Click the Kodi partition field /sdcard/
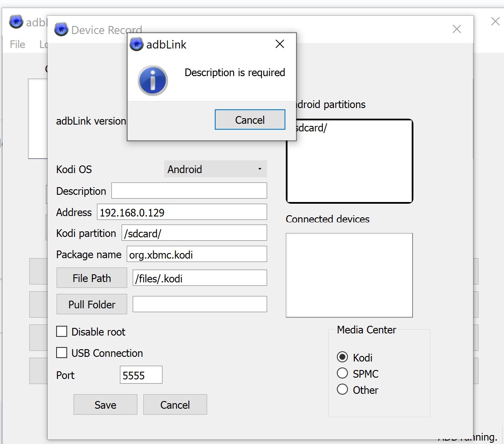Image resolution: width=504 pixels, height=444 pixels. [194, 233]
